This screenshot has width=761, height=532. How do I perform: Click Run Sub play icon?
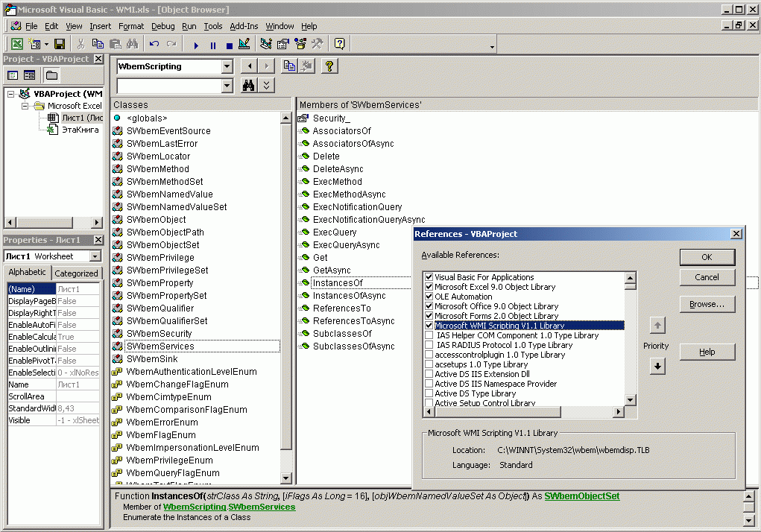[196, 45]
